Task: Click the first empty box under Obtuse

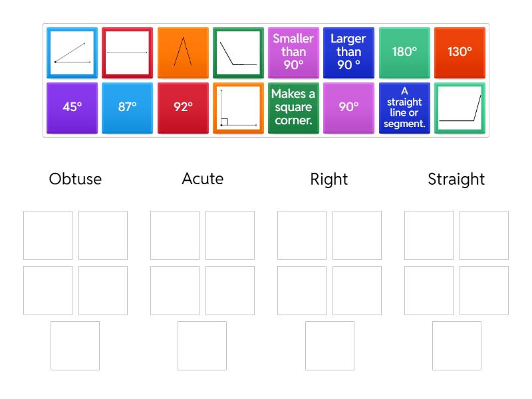Action: pos(48,235)
